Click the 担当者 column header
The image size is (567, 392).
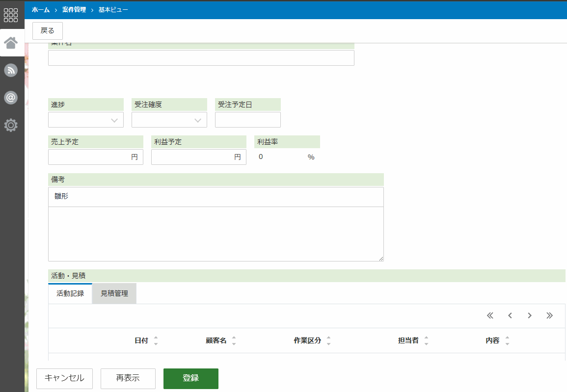coord(408,340)
